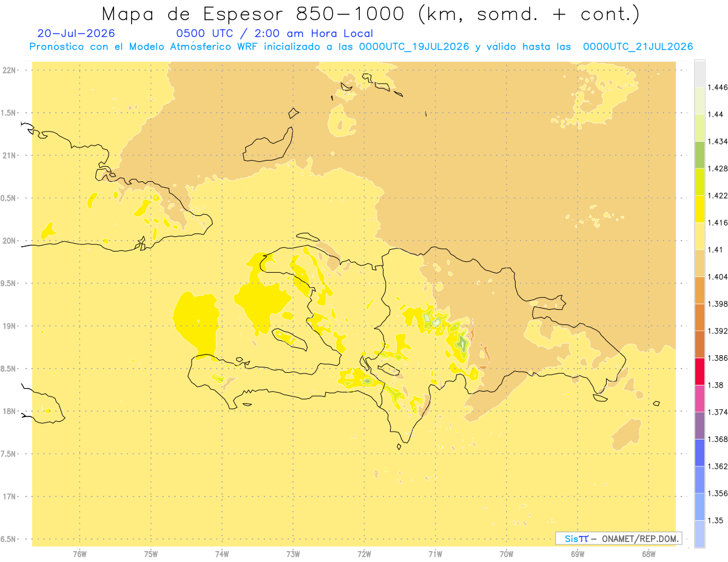Click the time label "0500 UTC / 2:00 am Hora Local"
The height and width of the screenshot is (562, 728).
click(x=274, y=33)
